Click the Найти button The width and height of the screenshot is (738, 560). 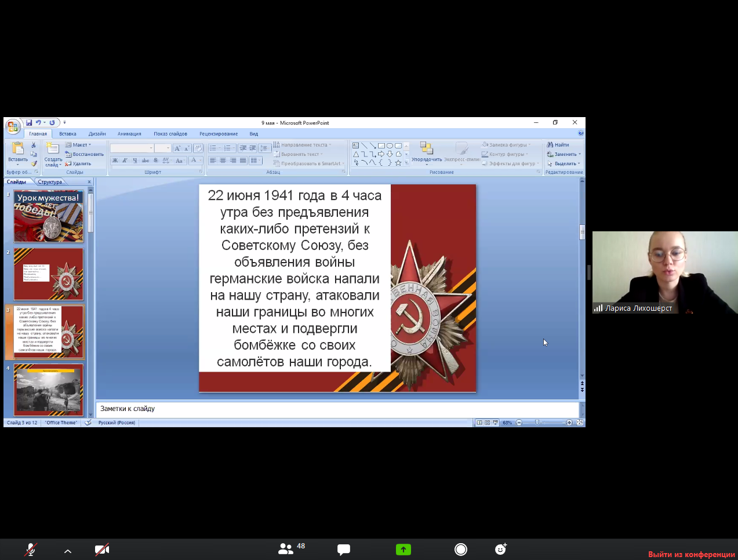pos(558,145)
